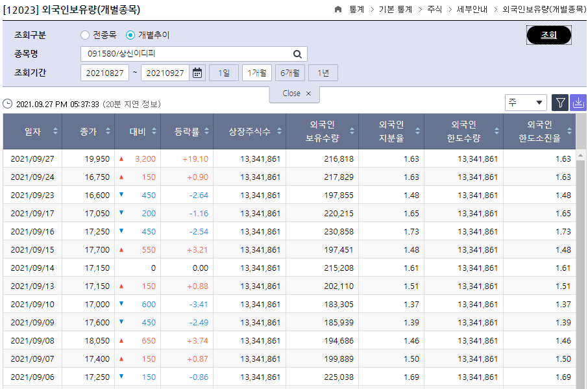Open the calendar date picker icon
The width and height of the screenshot is (588, 389).
pos(197,73)
